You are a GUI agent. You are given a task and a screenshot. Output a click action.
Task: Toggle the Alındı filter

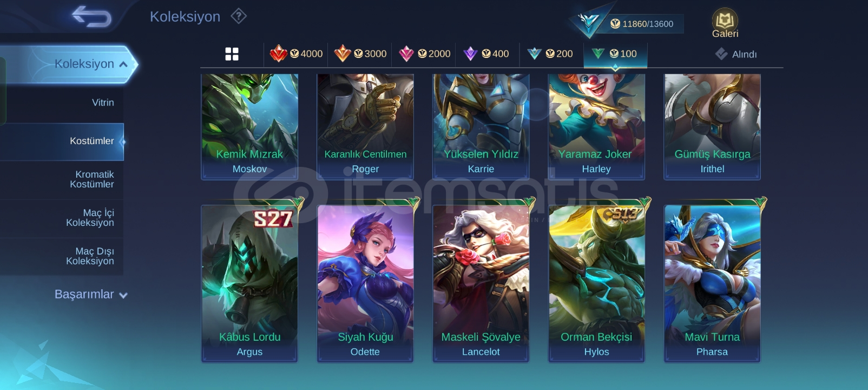tap(736, 54)
